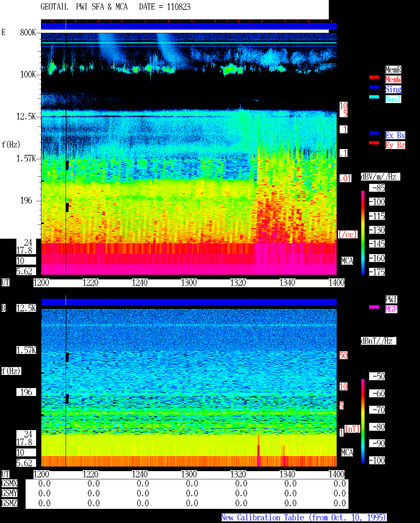The width and height of the screenshot is (420, 523).
Task: Select the MemR legend label
Action: pyautogui.click(x=393, y=70)
